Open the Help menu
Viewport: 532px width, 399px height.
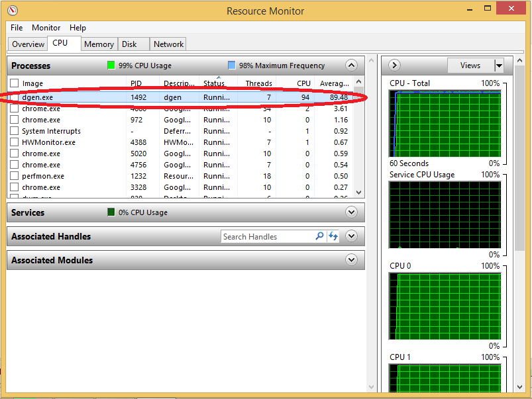coord(78,28)
